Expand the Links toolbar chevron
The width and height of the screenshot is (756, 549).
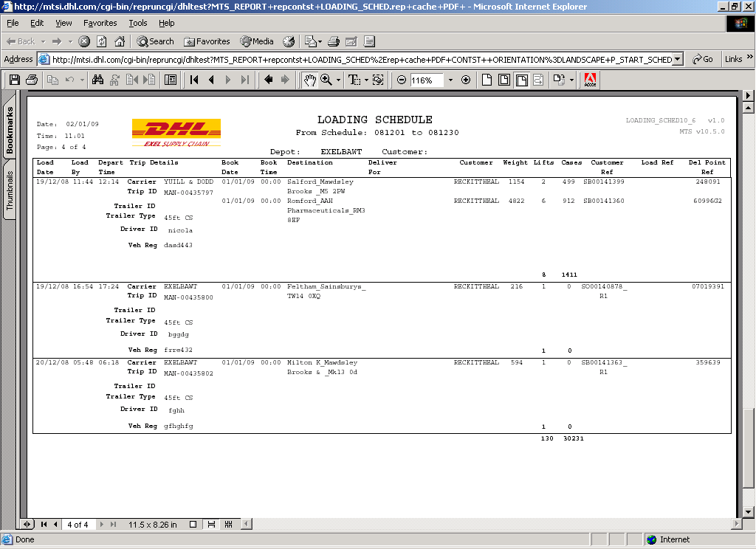point(750,58)
